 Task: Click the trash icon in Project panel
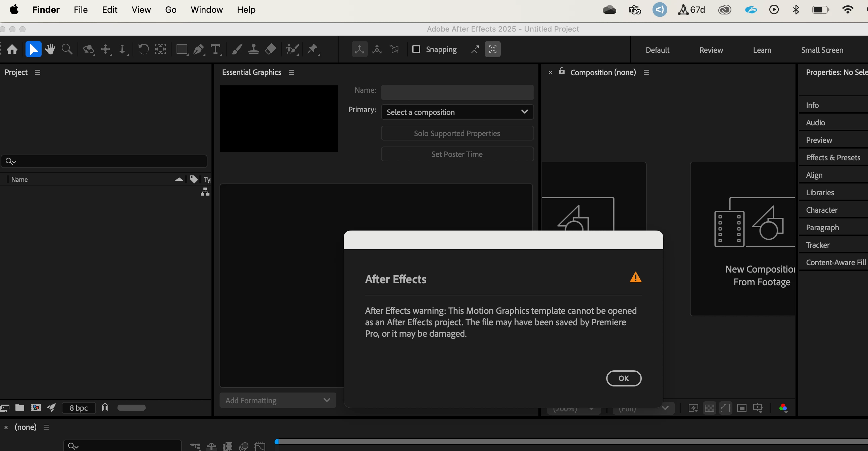pos(105,408)
